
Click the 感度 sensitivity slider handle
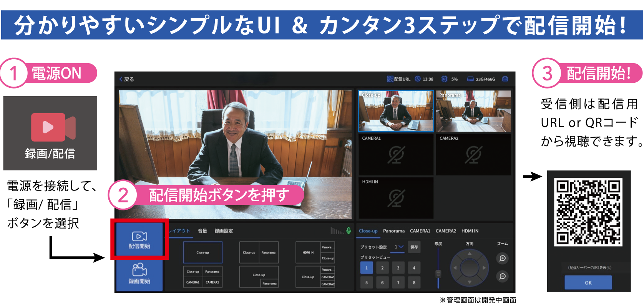pyautogui.click(x=438, y=274)
